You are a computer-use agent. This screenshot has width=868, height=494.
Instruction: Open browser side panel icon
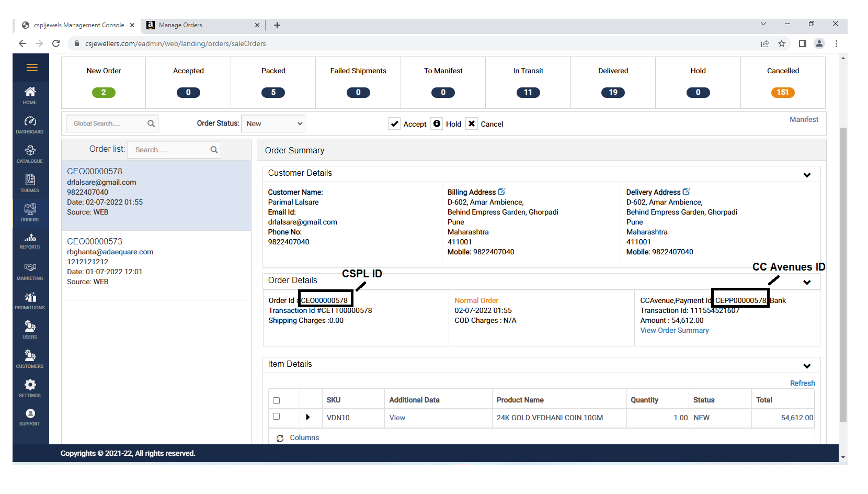802,43
